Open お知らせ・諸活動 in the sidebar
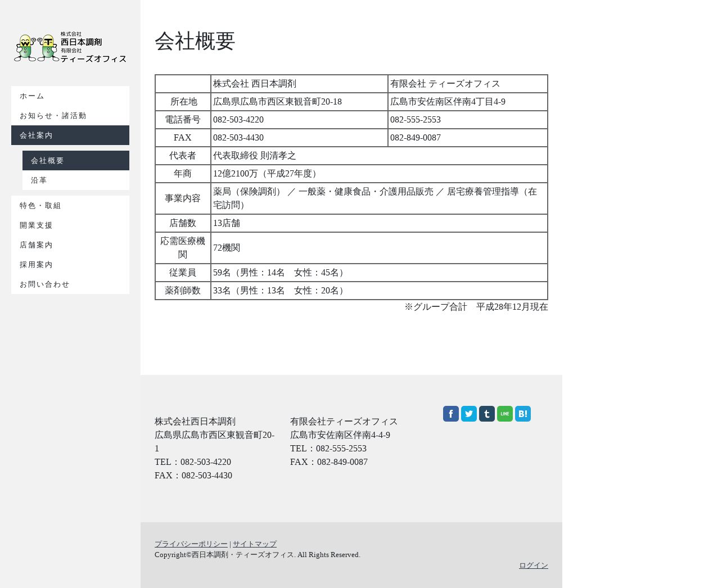Viewport: 722px width, 588px height. click(70, 116)
